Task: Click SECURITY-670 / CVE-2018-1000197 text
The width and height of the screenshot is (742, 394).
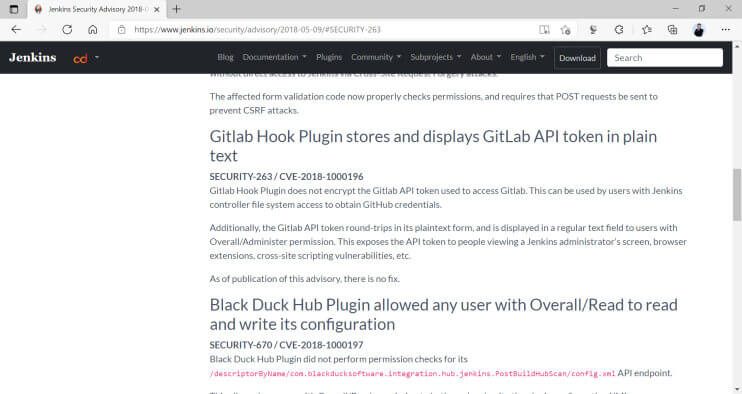Action: pos(286,345)
